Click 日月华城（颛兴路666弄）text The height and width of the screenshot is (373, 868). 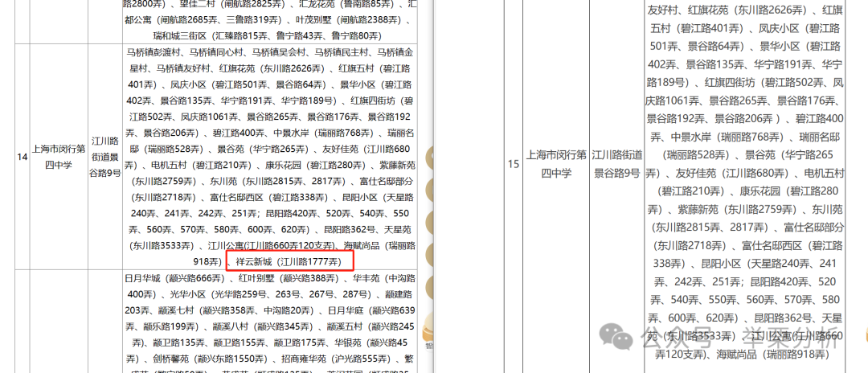pyautogui.click(x=175, y=278)
